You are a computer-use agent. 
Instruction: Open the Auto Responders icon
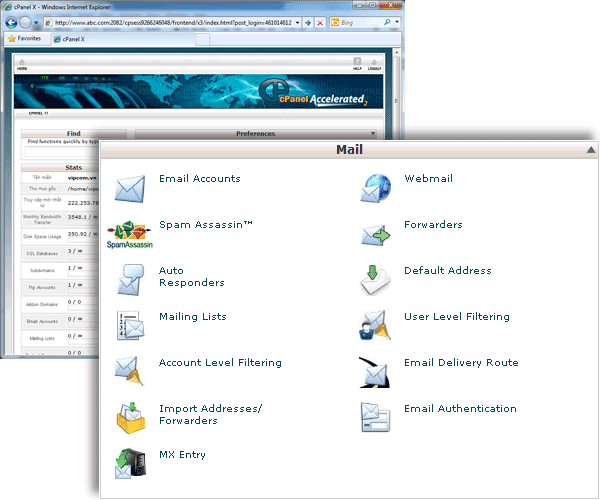[x=130, y=279]
